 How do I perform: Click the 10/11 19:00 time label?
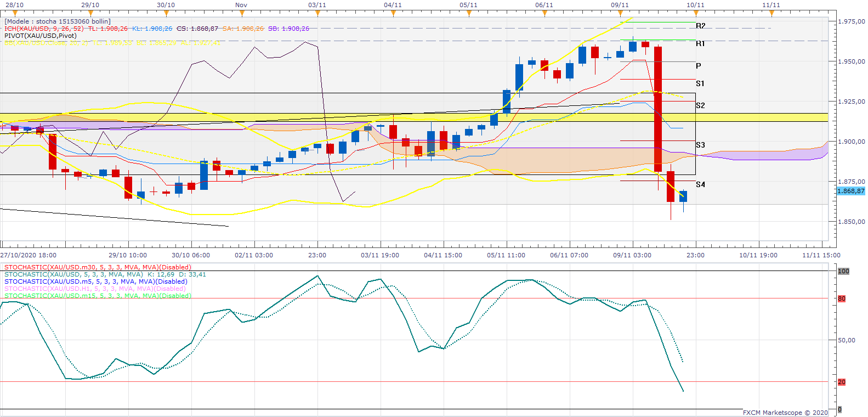click(758, 255)
